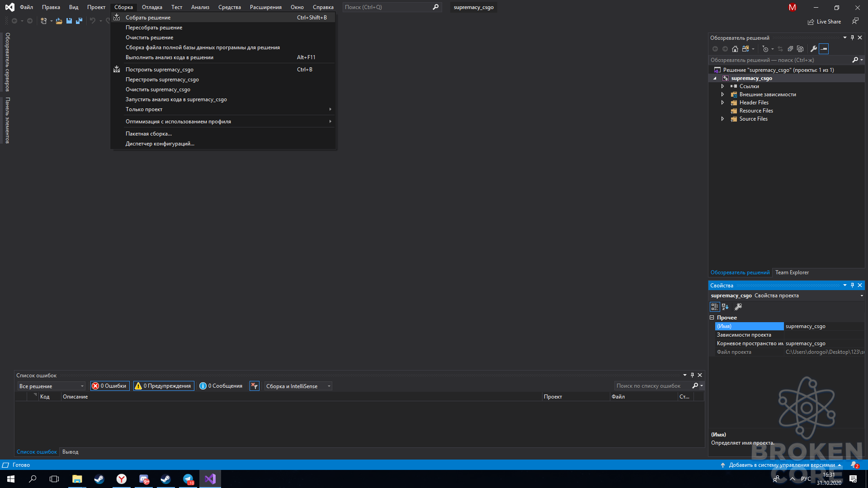The width and height of the screenshot is (868, 488).
Task: Click the notifications bell in status bar
Action: 854,465
